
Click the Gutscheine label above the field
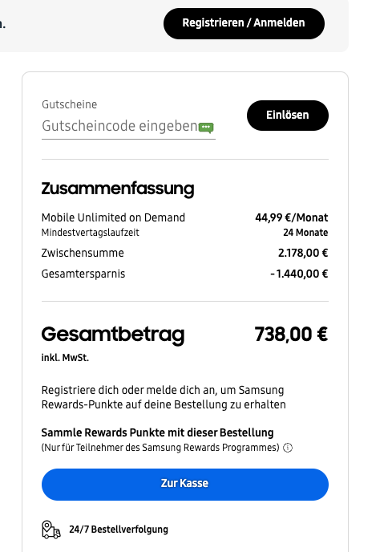click(69, 104)
